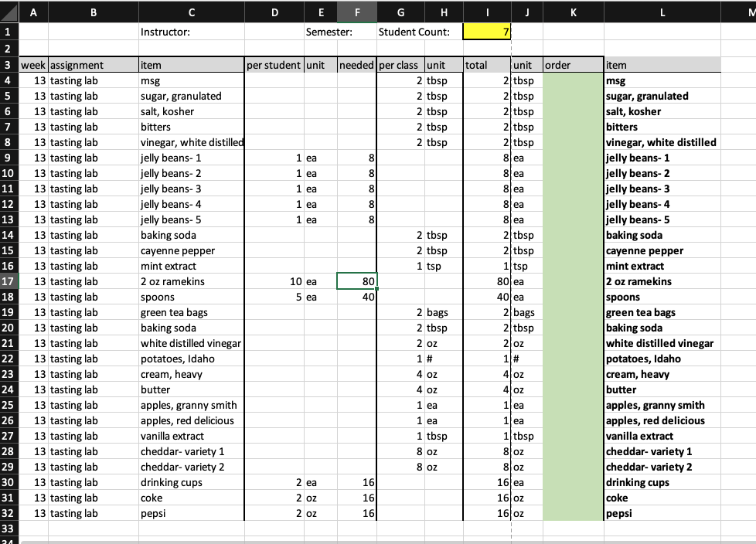Select the 'order' header cell
The height and width of the screenshot is (544, 756).
point(574,65)
